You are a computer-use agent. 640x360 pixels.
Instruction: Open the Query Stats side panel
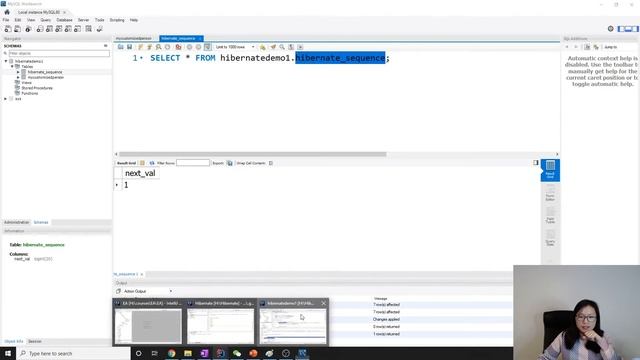click(550, 238)
